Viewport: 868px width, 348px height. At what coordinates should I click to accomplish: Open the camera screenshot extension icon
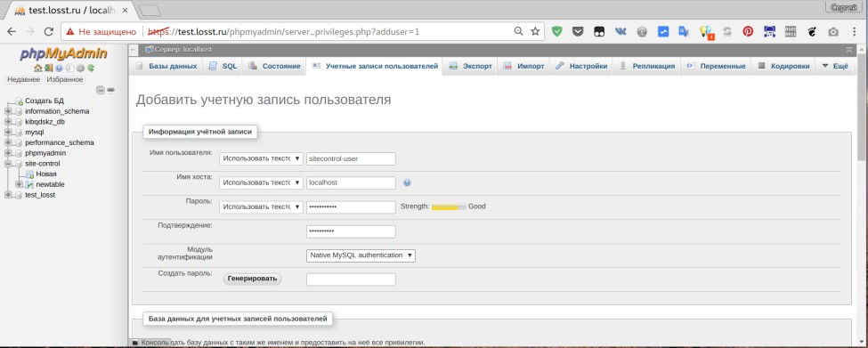[x=833, y=31]
